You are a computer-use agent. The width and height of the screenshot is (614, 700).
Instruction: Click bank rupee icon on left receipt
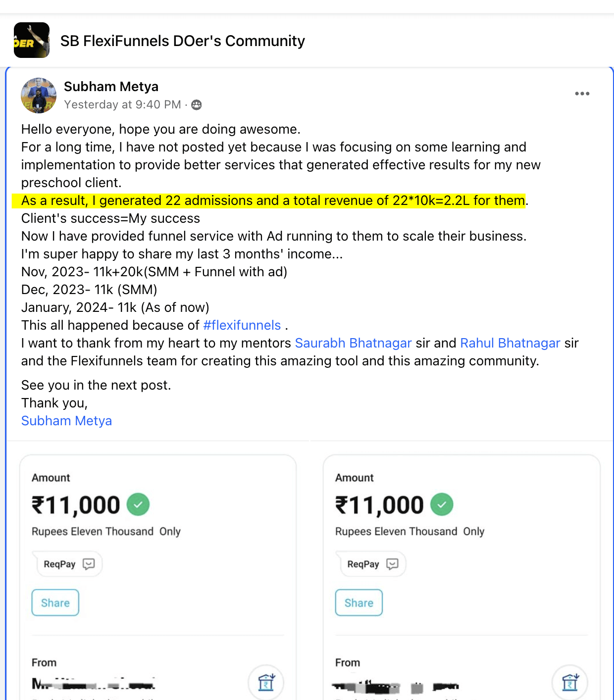266,682
